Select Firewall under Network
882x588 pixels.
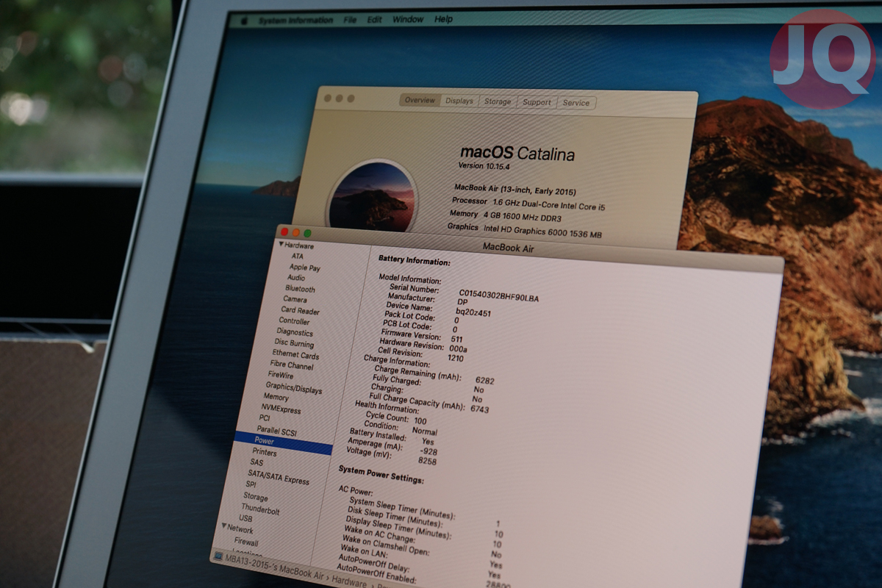click(x=246, y=542)
